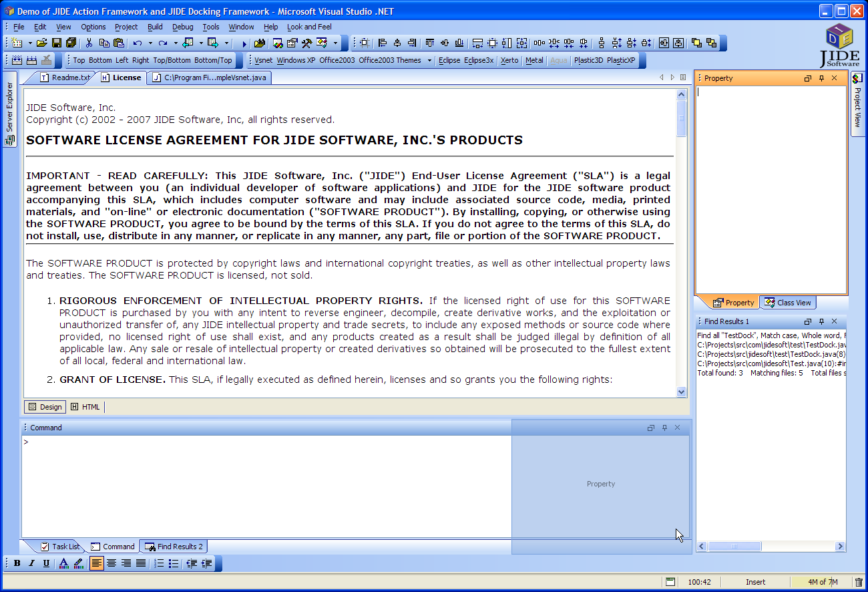868x592 pixels.
Task: Open the Server Explorer side panel
Action: pyautogui.click(x=9, y=111)
